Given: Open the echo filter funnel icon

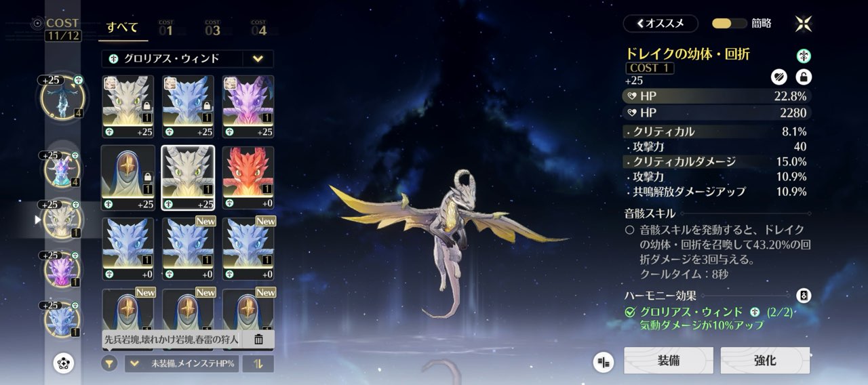Looking at the screenshot, I should coord(109,363).
